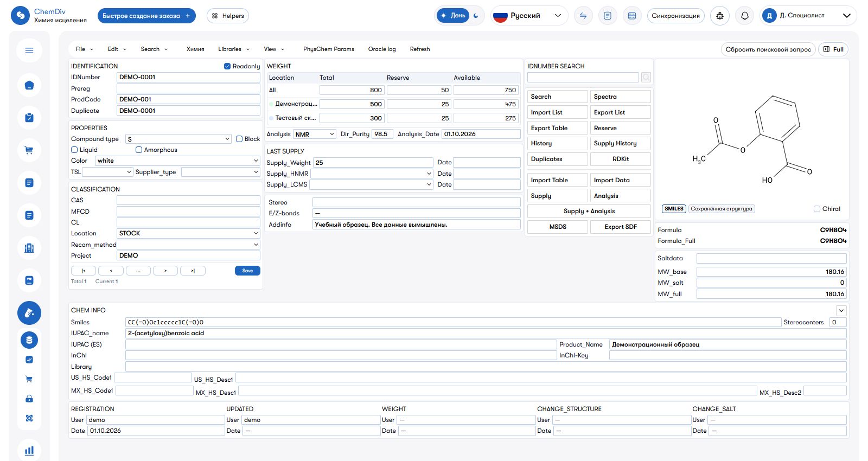
Task: Click the Supply History button
Action: coord(621,143)
